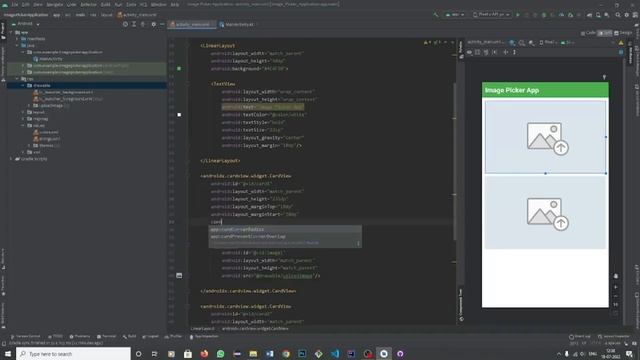The width and height of the screenshot is (640, 360).
Task: Open IDE settings gear in toolbar
Action: (x=627, y=15)
